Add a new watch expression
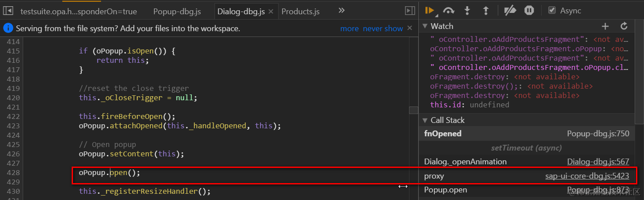The height and width of the screenshot is (200, 644). point(605,26)
